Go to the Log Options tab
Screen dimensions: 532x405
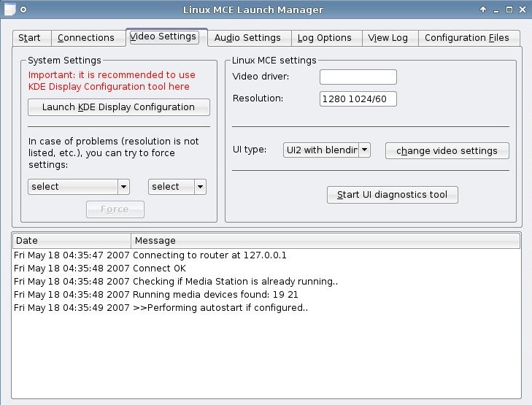tap(327, 38)
